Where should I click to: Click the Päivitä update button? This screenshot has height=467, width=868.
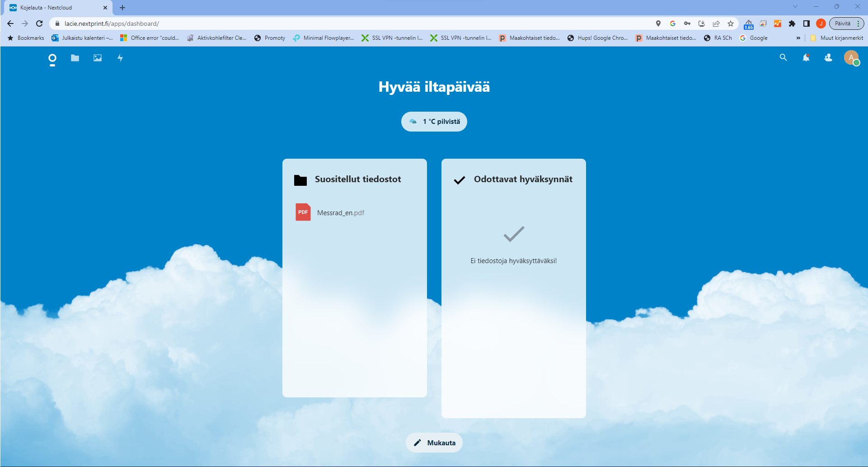(x=846, y=24)
